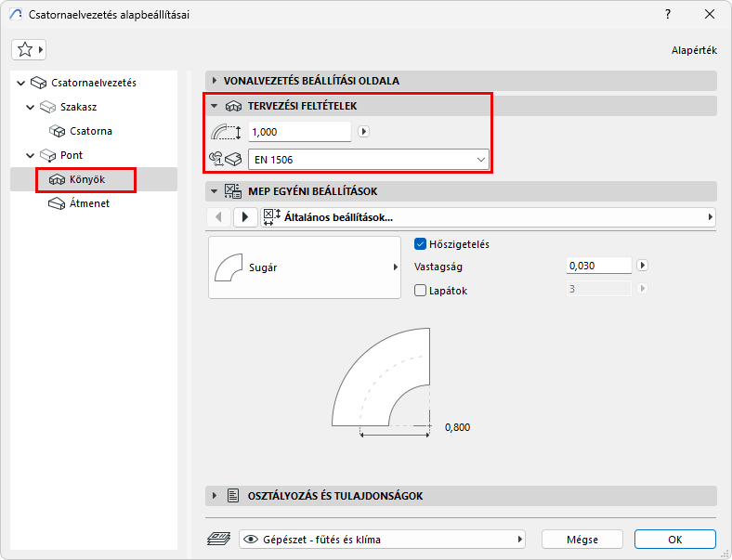Open the EN 1506 standard dropdown
Screen dimensions: 732x560
click(x=369, y=160)
